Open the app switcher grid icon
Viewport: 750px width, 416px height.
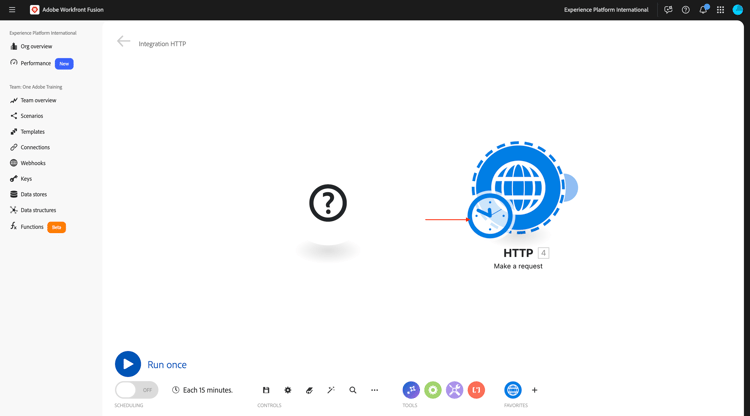[x=720, y=10]
